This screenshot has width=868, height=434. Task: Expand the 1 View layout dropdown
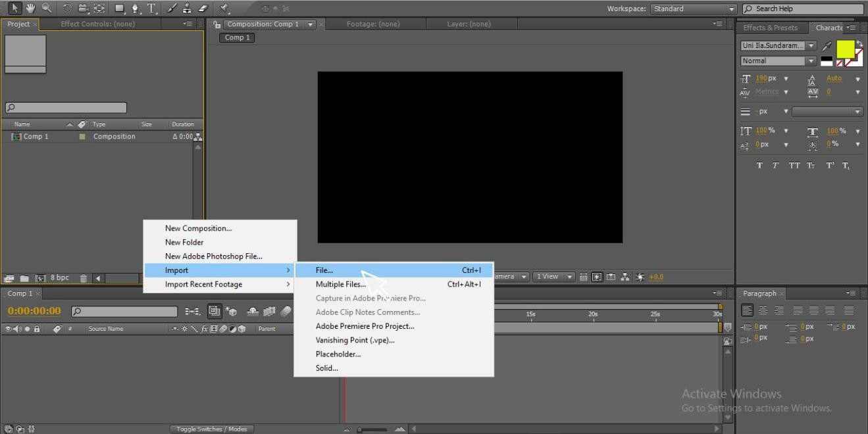[x=553, y=277]
